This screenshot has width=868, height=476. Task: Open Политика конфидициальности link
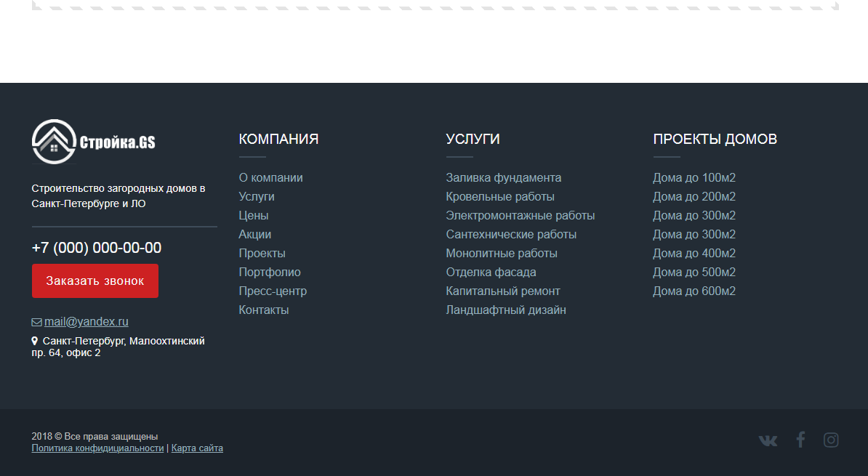[97, 448]
